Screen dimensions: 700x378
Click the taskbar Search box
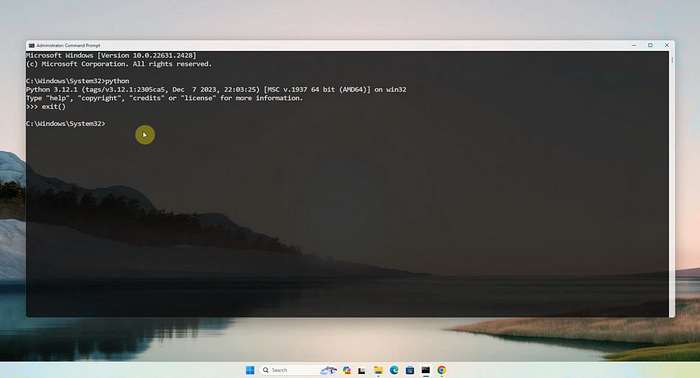click(298, 370)
